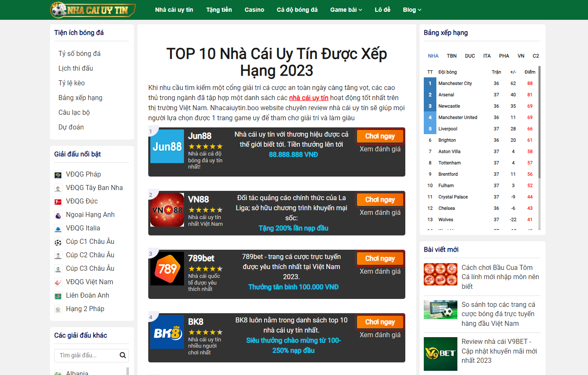Open the Cá độ bóng đá menu
588x375 pixels.
click(x=297, y=10)
